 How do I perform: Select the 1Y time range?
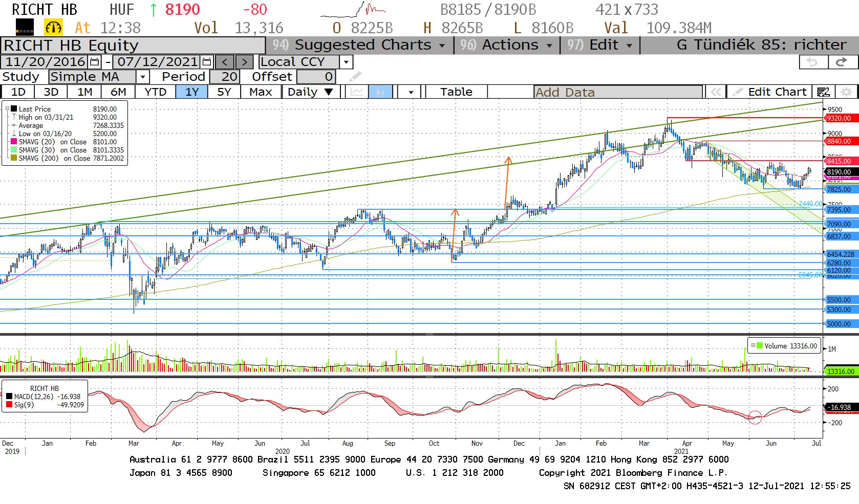191,92
